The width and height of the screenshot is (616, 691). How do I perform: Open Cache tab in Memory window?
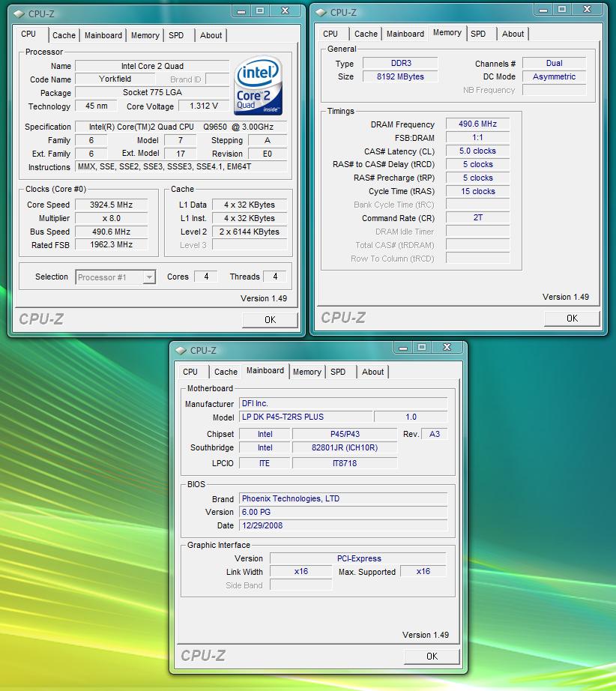click(x=366, y=34)
